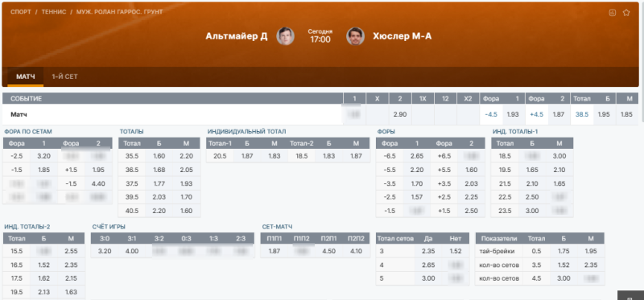Select тай-брейки over 0.5 at 1.75

point(563,251)
